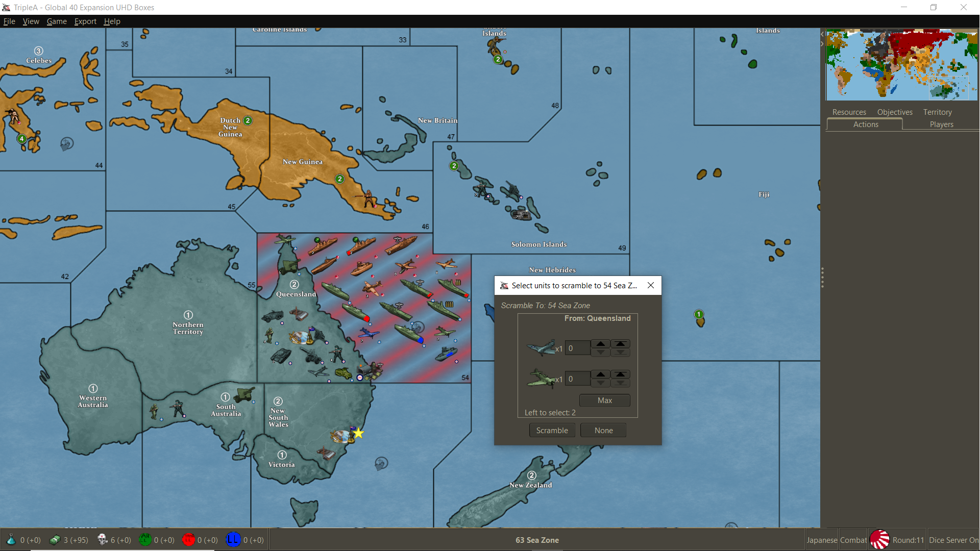Select the tank unit in southern Queensland
This screenshot has height=551, width=980.
point(280,356)
